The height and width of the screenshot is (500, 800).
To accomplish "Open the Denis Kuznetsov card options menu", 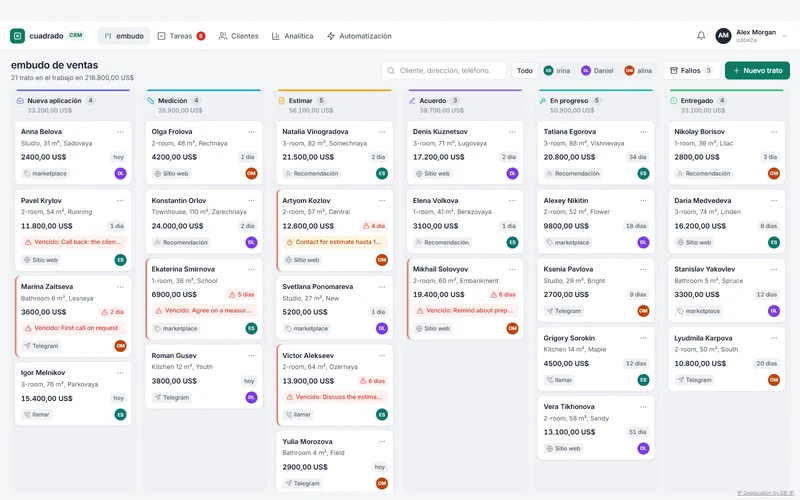I will coord(512,132).
